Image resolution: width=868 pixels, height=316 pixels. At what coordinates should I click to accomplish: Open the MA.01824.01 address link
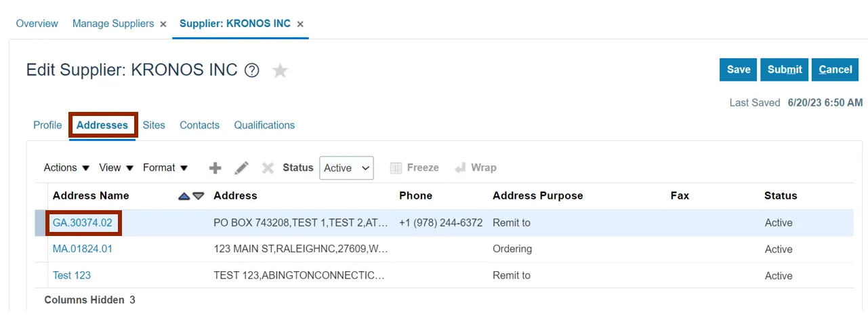tap(83, 249)
